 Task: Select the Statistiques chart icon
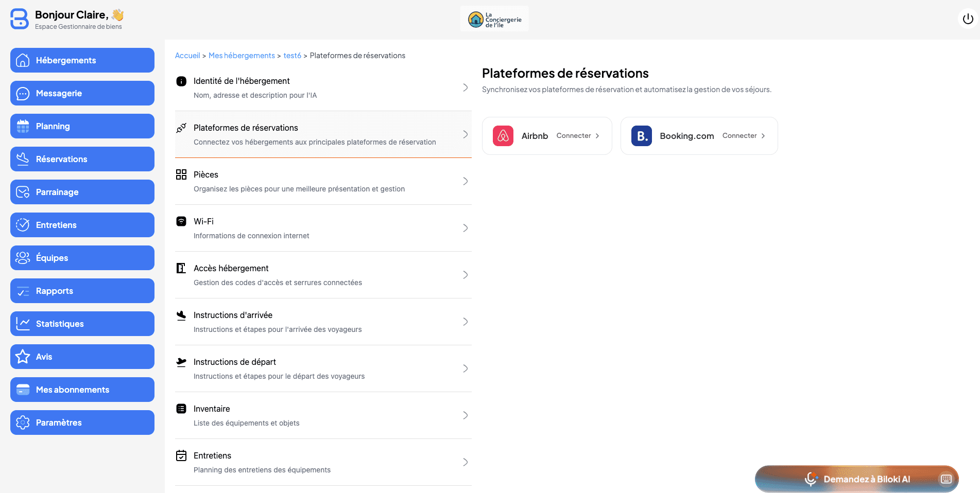click(23, 324)
